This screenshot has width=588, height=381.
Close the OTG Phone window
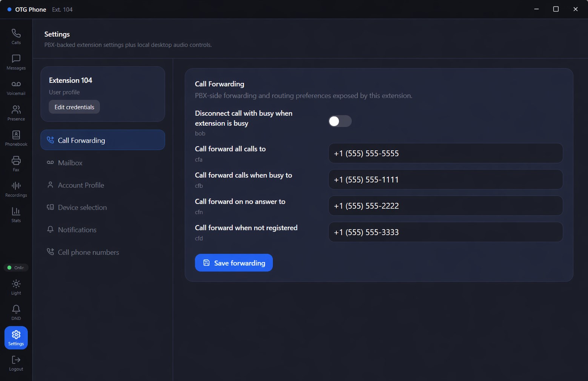[576, 9]
